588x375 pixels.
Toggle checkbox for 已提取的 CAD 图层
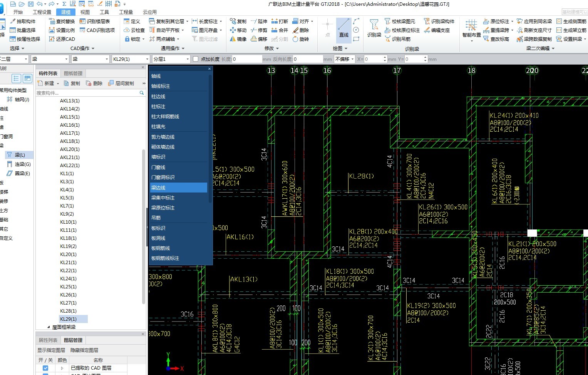click(45, 368)
